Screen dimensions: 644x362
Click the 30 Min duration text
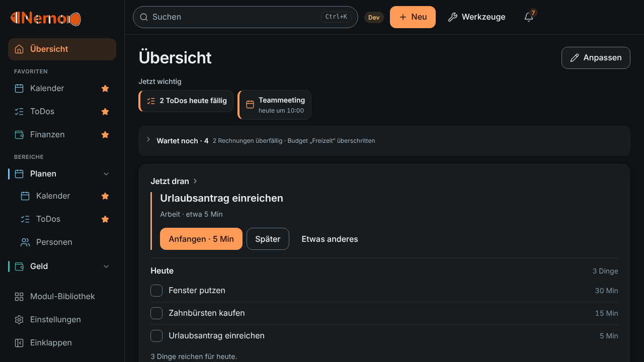click(x=606, y=291)
